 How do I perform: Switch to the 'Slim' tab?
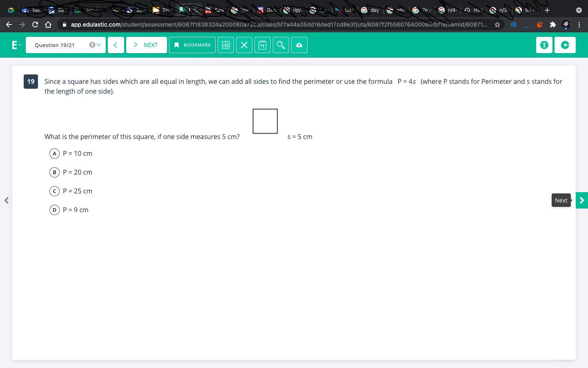point(163,10)
